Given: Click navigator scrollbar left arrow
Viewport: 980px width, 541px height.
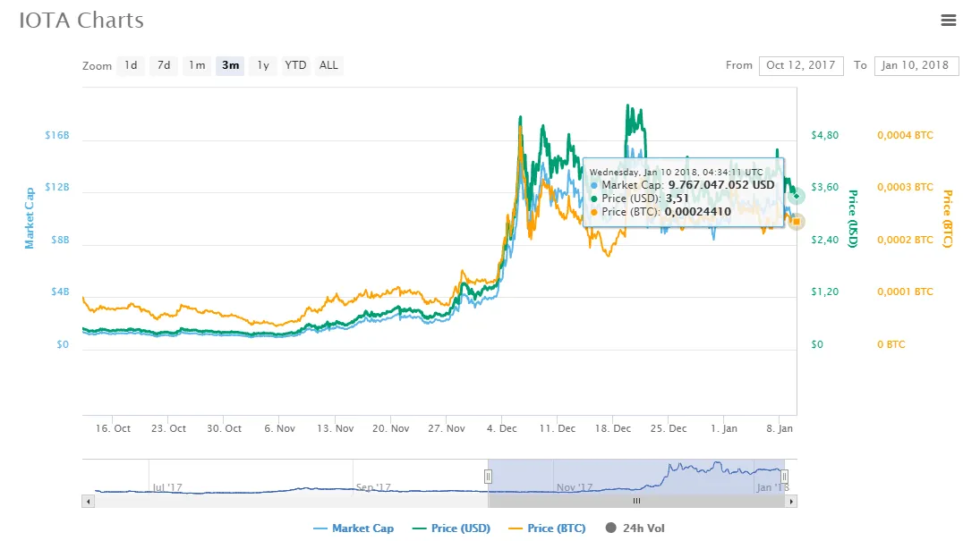Looking at the screenshot, I should 88,501.
